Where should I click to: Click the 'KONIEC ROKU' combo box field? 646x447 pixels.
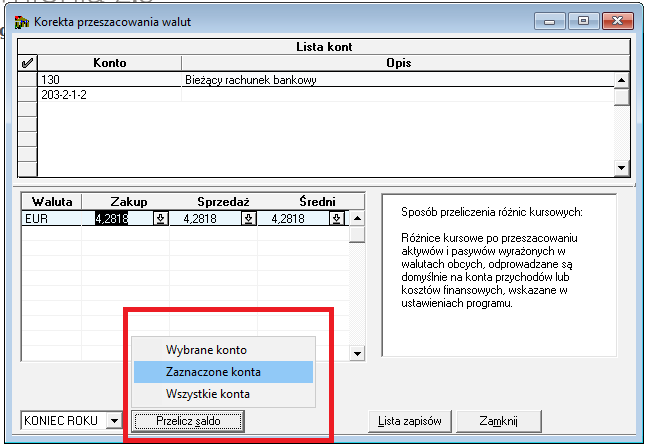[72, 421]
